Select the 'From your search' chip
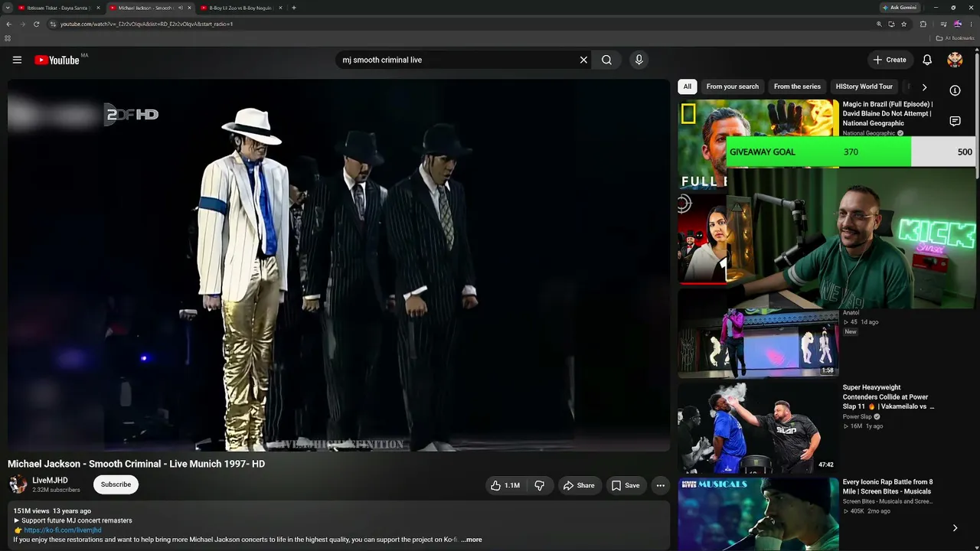 coord(733,86)
